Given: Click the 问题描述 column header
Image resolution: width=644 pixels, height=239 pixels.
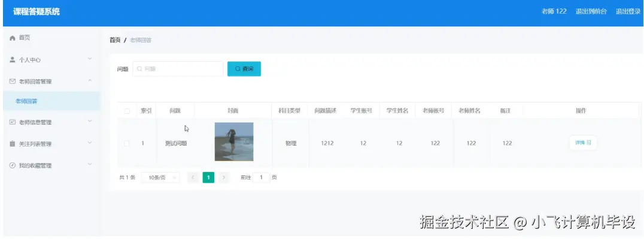Looking at the screenshot, I should (x=326, y=111).
